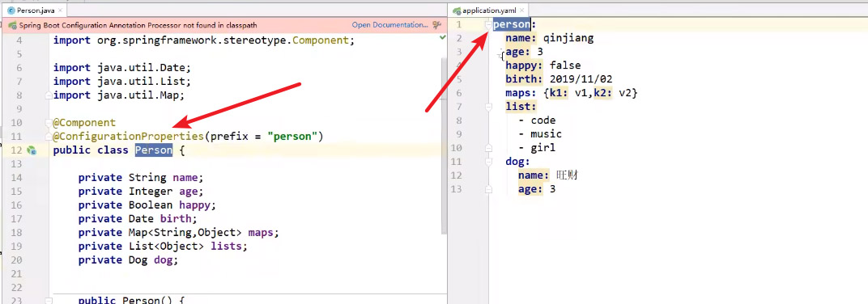Screen dimensions: 868x304
Task: Click the maps {k1: v1,k2: v2} entry
Action: (572, 93)
